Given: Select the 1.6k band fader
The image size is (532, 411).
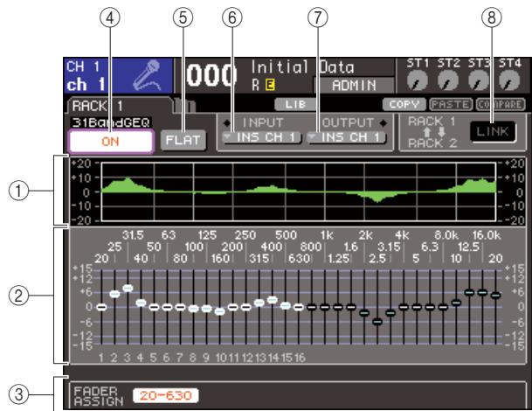Looking at the screenshot, I should tap(351, 308).
